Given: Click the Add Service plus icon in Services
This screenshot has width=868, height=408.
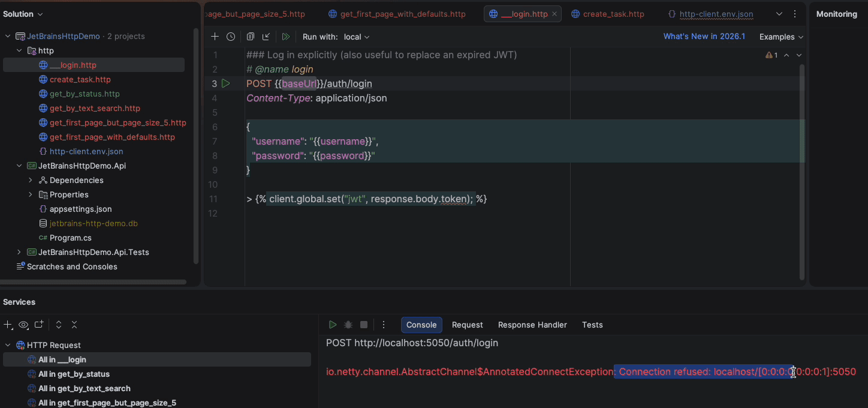Looking at the screenshot, I should pyautogui.click(x=8, y=325).
